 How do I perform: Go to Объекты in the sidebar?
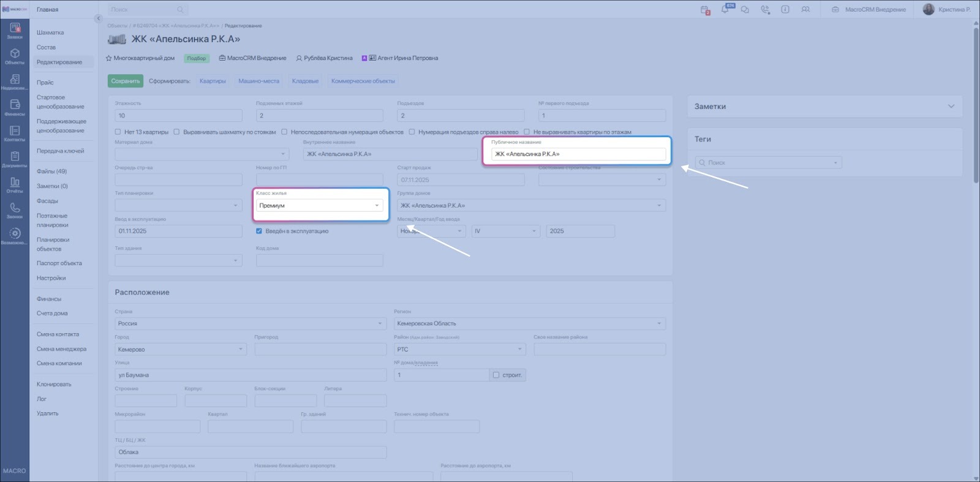[15, 56]
